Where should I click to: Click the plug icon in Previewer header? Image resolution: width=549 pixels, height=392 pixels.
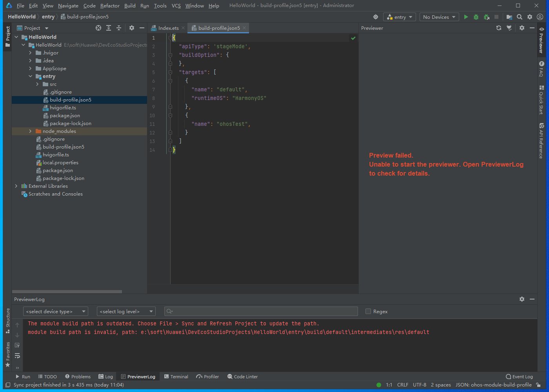[509, 28]
